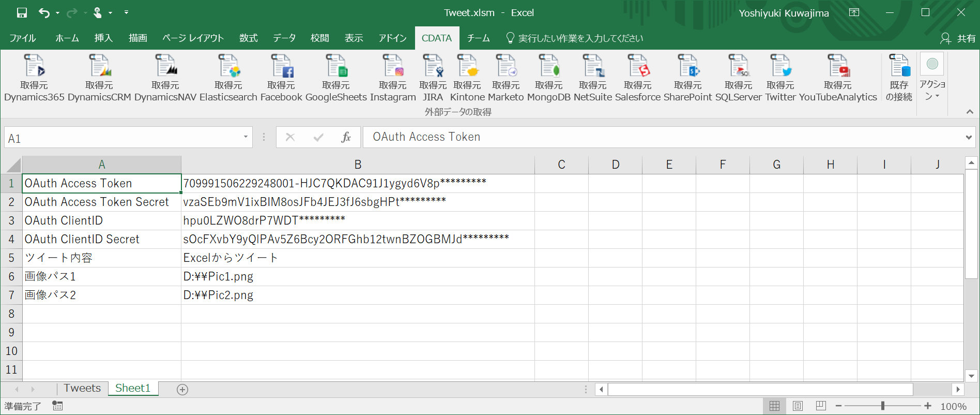Open the Undo history dropdown arrow
The width and height of the screenshot is (980, 415).
(x=57, y=13)
